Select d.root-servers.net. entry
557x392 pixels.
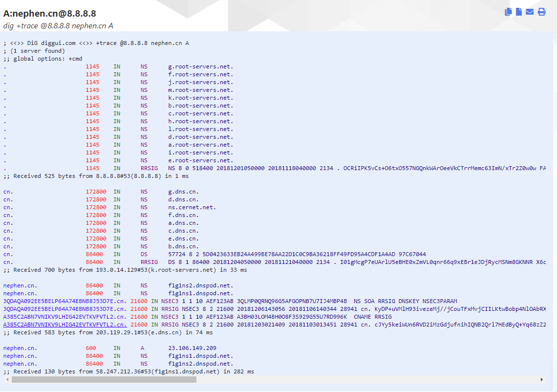point(201,137)
